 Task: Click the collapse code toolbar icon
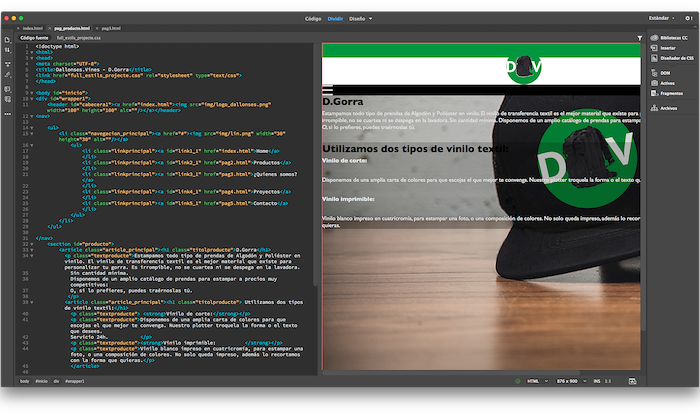8,64
